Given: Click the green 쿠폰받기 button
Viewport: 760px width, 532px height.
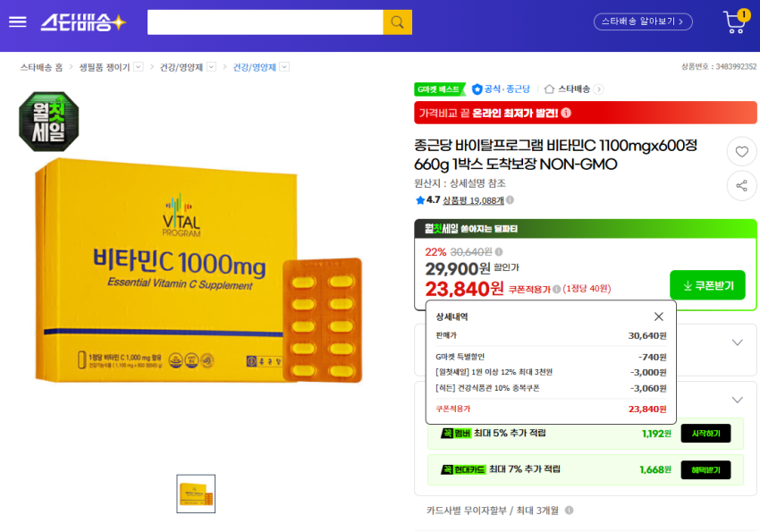Looking at the screenshot, I should coord(707,285).
